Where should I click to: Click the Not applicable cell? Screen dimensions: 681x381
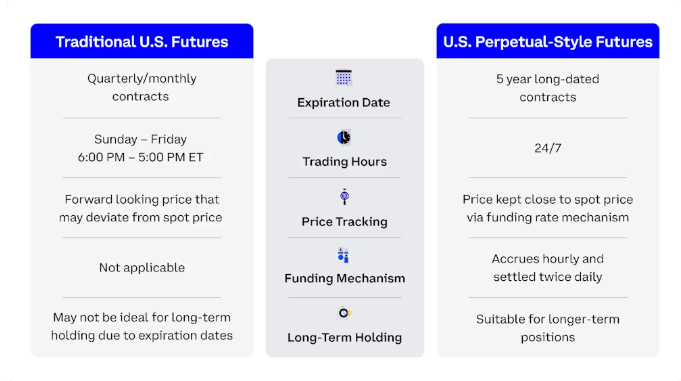click(142, 268)
